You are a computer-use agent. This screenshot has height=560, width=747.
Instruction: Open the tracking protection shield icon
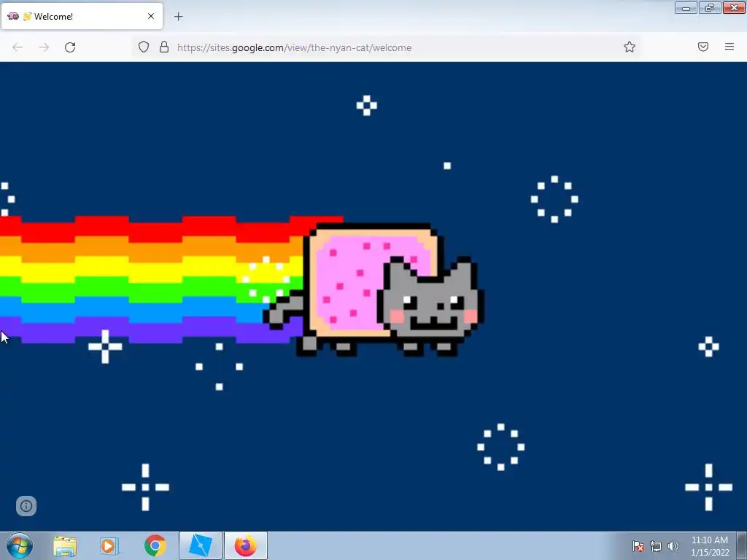click(x=144, y=47)
